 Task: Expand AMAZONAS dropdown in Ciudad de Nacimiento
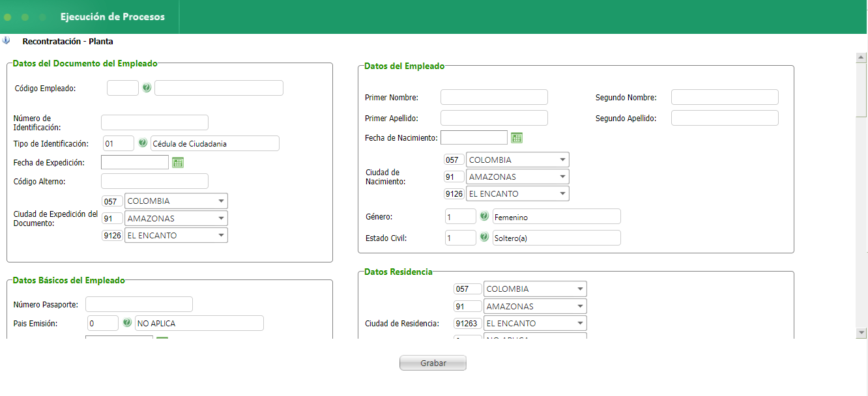point(562,177)
